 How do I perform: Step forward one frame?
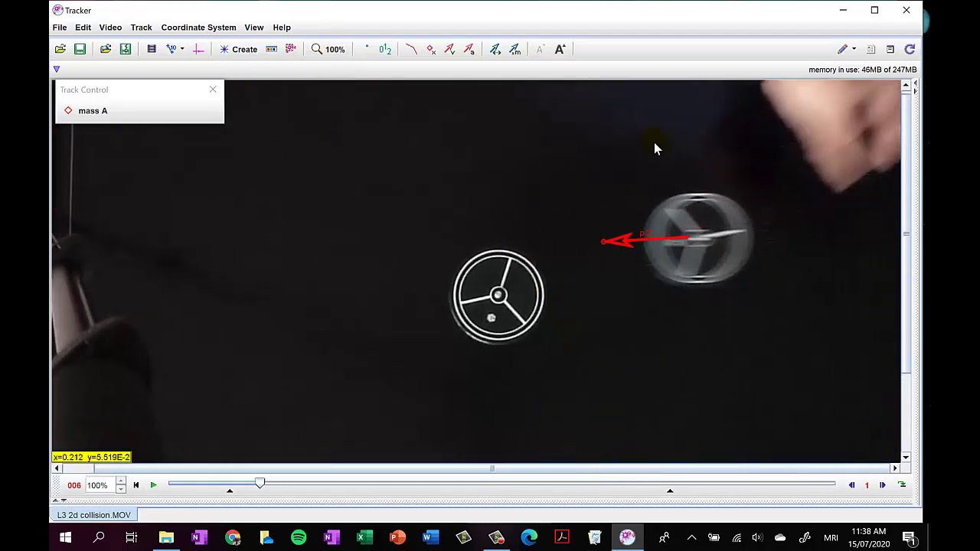pos(882,485)
